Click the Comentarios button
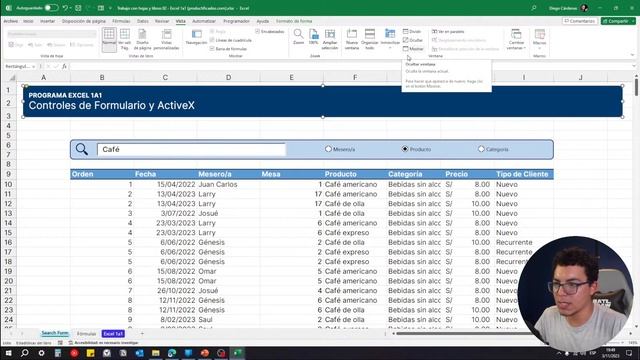Screen dimensions: 640x360 tap(580, 21)
